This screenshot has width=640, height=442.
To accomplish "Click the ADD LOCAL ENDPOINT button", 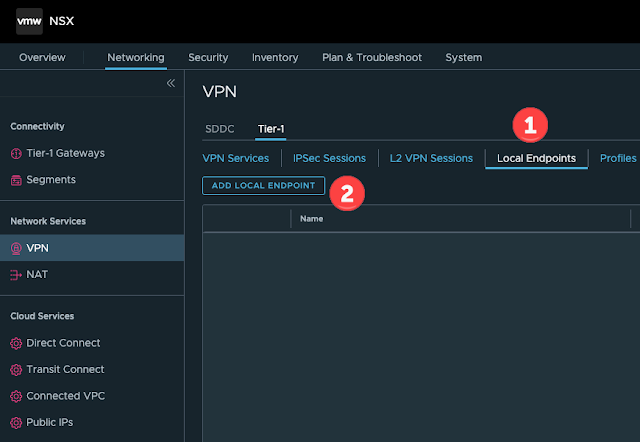I will point(263,186).
